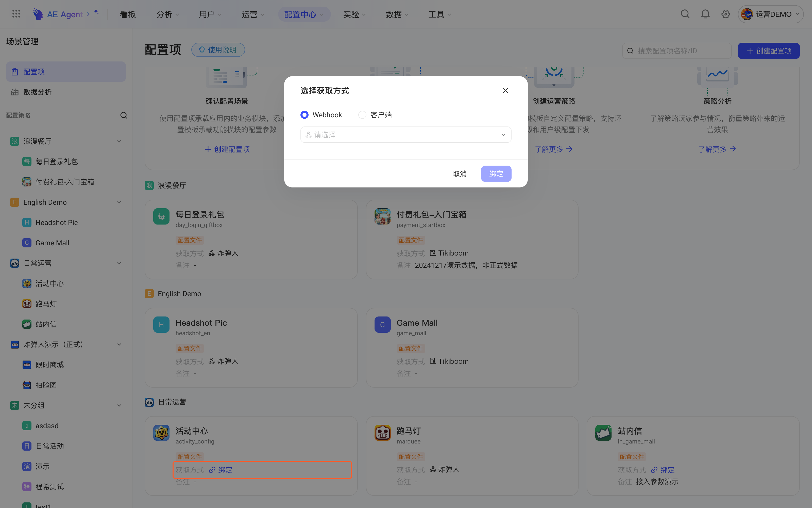This screenshot has width=812, height=508.
Task: Close the 选择获取方式 dialog
Action: coord(505,90)
